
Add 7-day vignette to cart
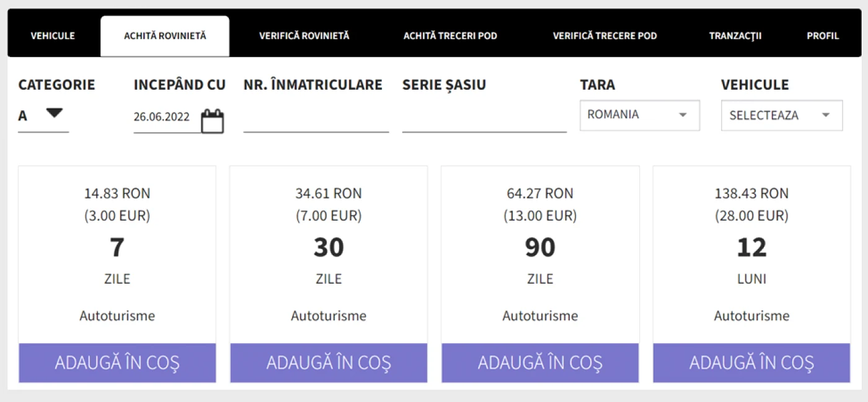[117, 363]
